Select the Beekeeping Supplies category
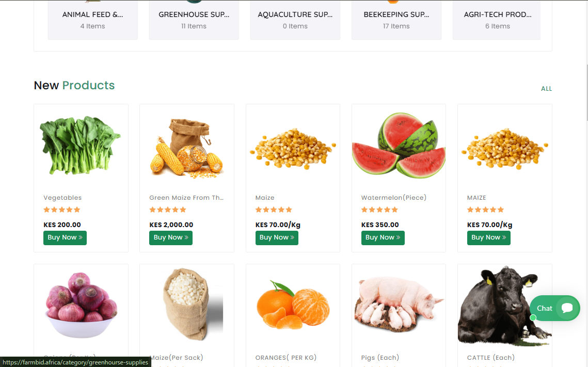Viewport: 588px width, 367px height. (396, 20)
